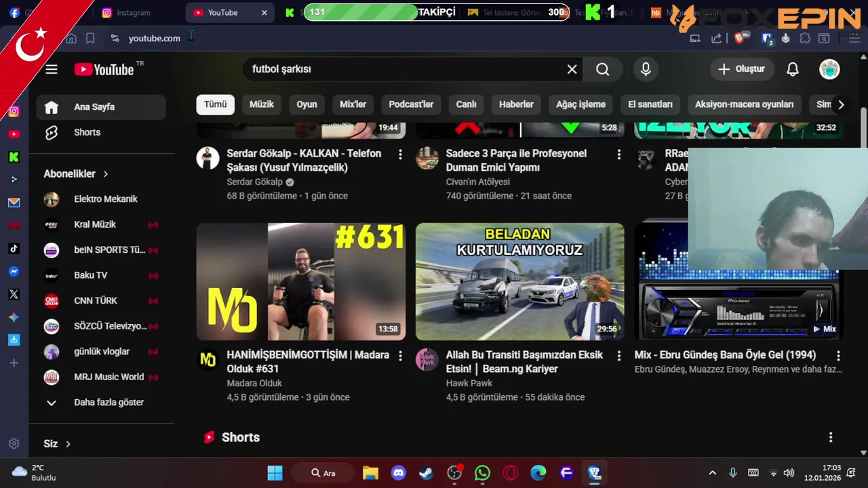Open options menu for Madara Olduk #631
The image size is (868, 488).
tap(400, 356)
